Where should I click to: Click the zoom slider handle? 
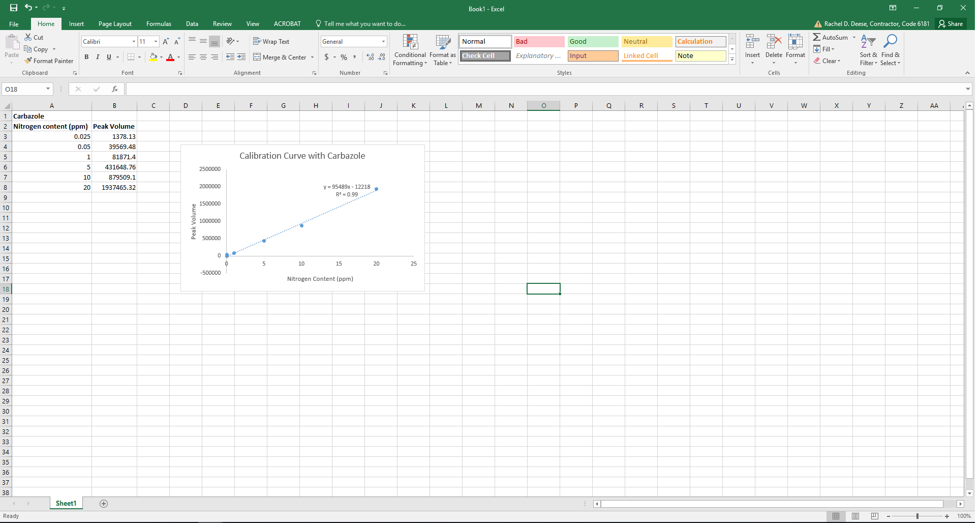click(917, 516)
